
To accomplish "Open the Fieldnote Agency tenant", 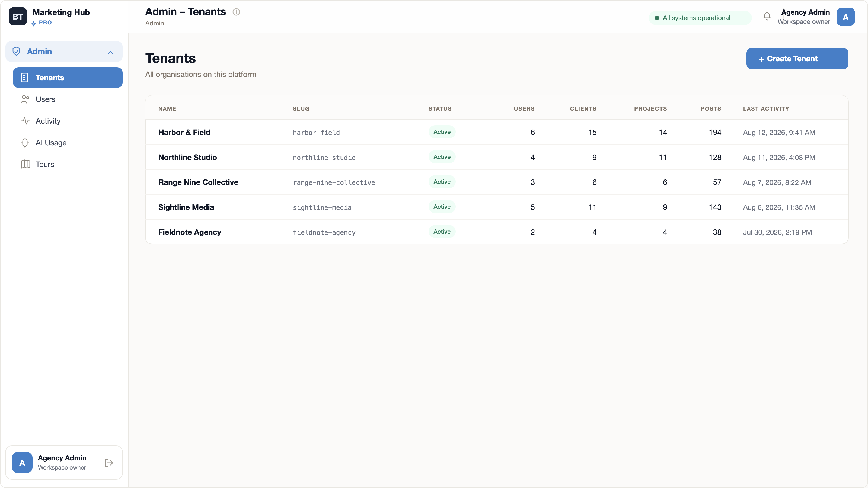I will [190, 232].
